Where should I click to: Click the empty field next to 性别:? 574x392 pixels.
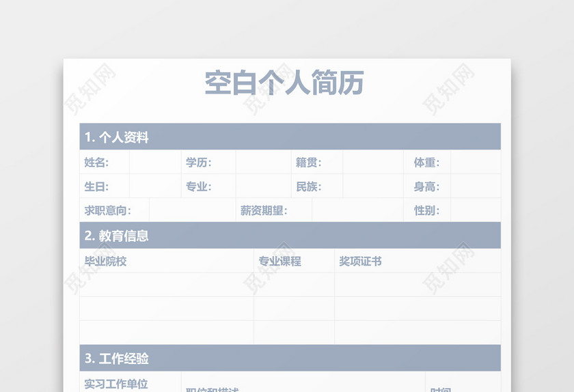[476, 210]
